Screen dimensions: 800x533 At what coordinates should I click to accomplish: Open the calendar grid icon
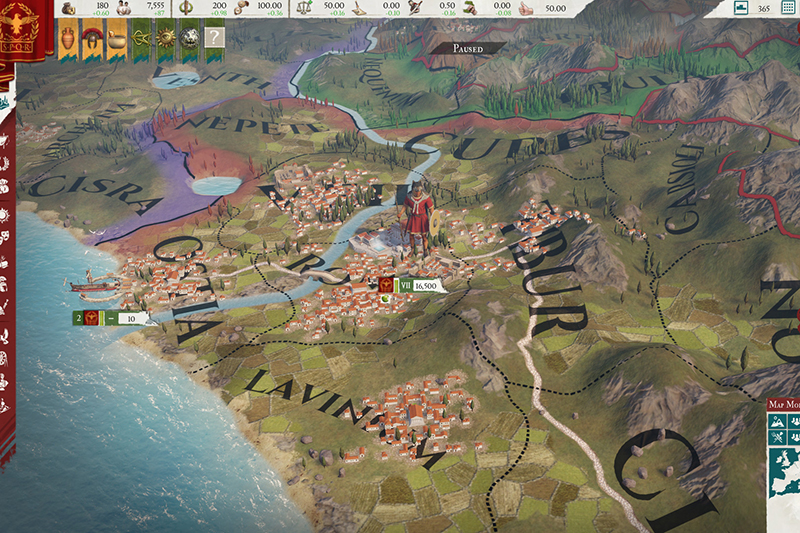point(788,8)
